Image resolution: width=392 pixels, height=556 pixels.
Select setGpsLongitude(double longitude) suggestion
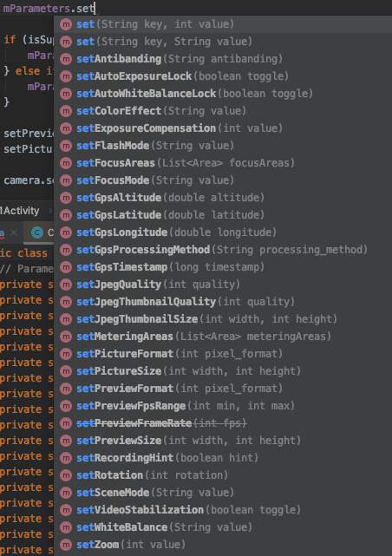tap(223, 232)
